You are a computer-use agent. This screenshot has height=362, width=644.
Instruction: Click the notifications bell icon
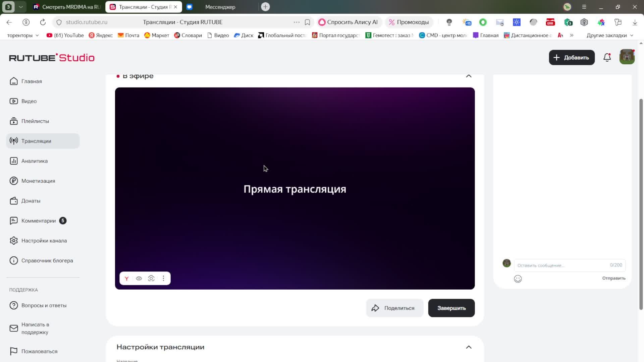point(607,57)
